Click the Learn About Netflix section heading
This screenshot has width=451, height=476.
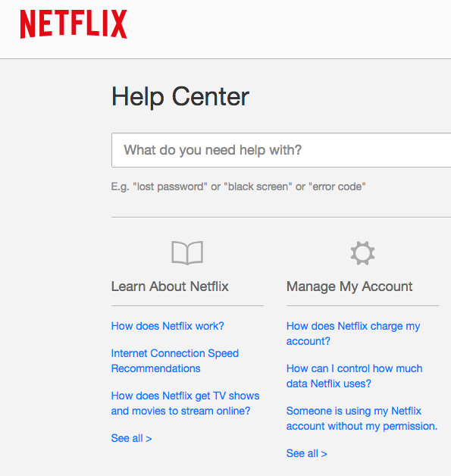(x=170, y=287)
